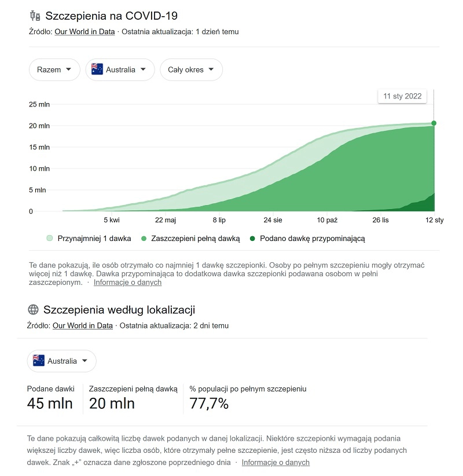Screen dimensions: 463x476
Task: Click the light green 'Przynajmniej 1 dawka' legend dot
Action: [50, 238]
